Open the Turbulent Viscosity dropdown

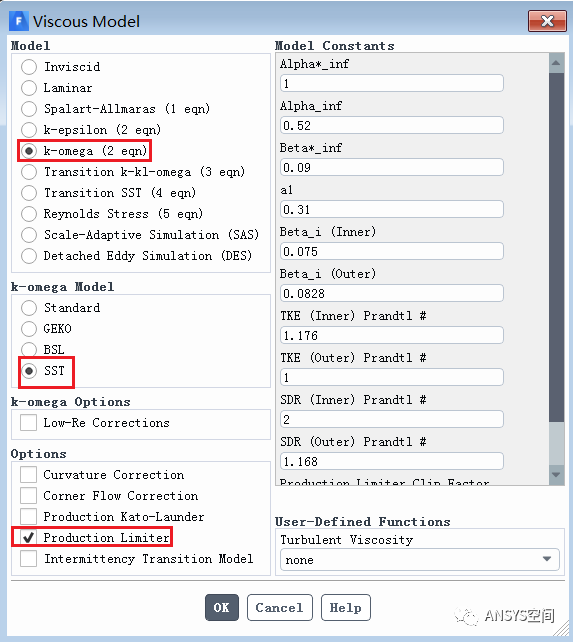pyautogui.click(x=419, y=559)
